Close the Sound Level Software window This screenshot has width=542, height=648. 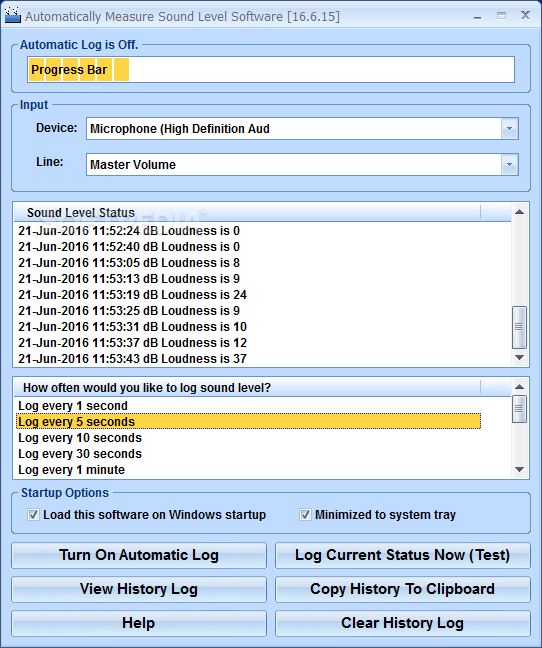coord(525,15)
